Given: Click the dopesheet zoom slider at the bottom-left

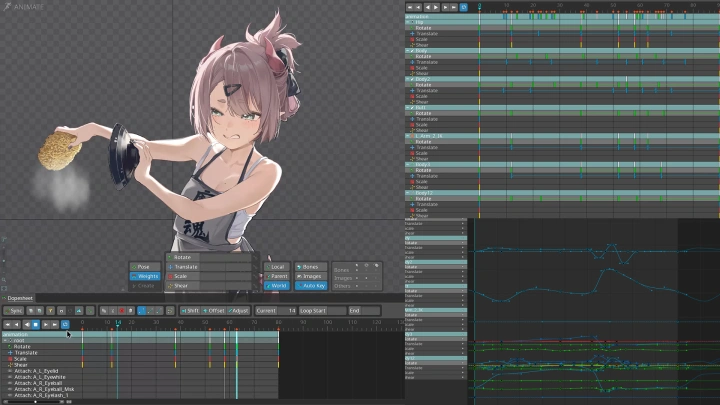Looking at the screenshot, I should [x=35, y=402].
